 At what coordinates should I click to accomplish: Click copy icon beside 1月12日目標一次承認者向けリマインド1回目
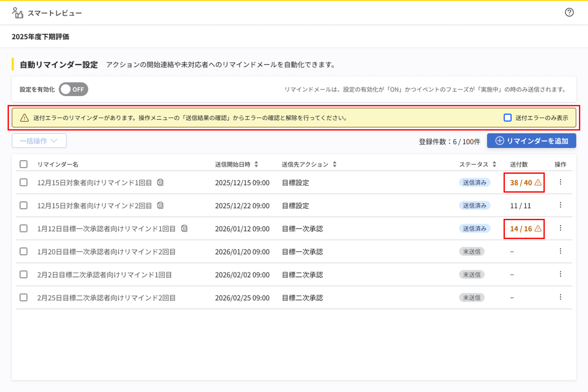(x=184, y=229)
